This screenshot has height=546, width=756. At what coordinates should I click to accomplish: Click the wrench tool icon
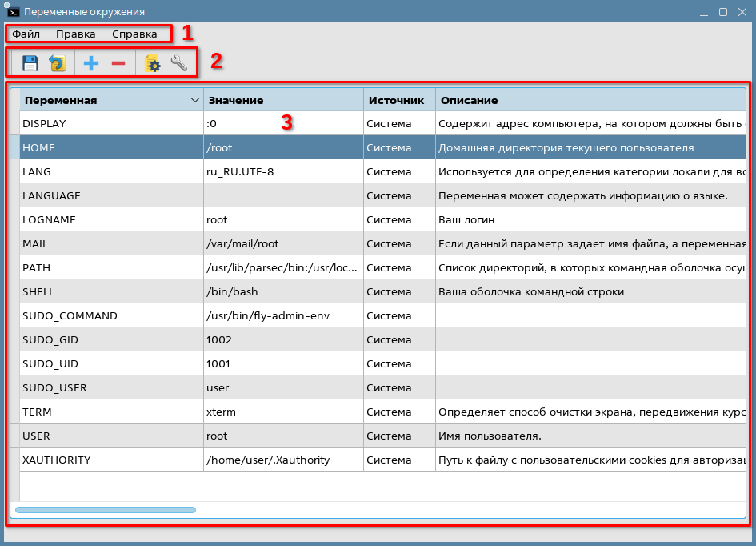point(178,63)
